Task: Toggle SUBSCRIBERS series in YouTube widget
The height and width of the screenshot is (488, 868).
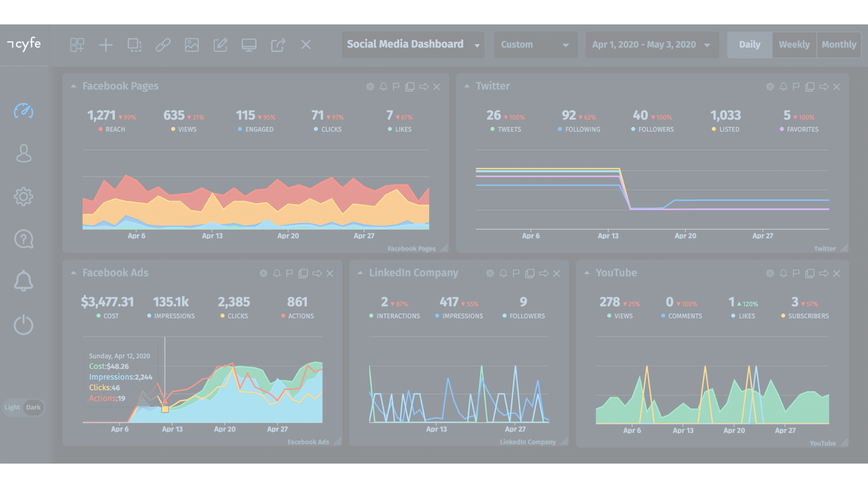Action: point(805,316)
